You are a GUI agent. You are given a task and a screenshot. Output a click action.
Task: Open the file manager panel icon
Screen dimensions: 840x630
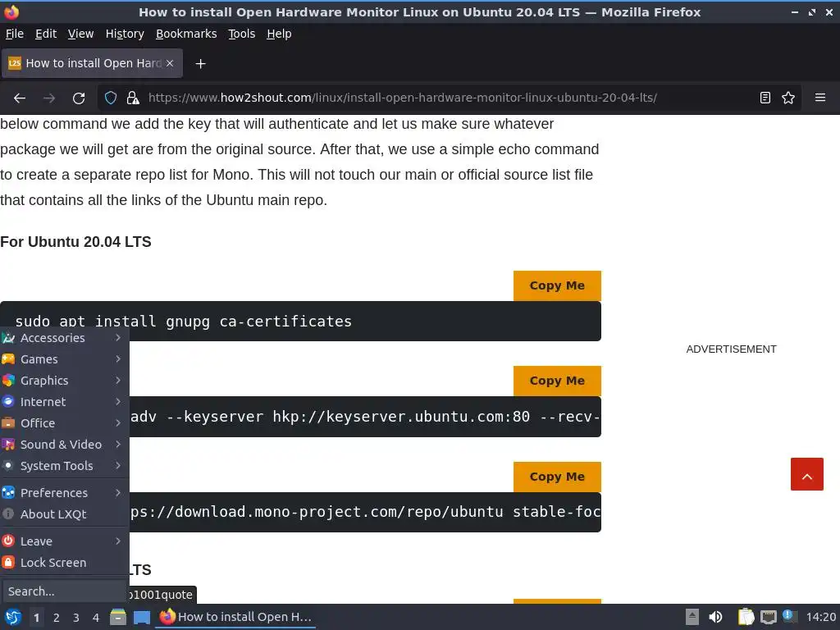(118, 617)
